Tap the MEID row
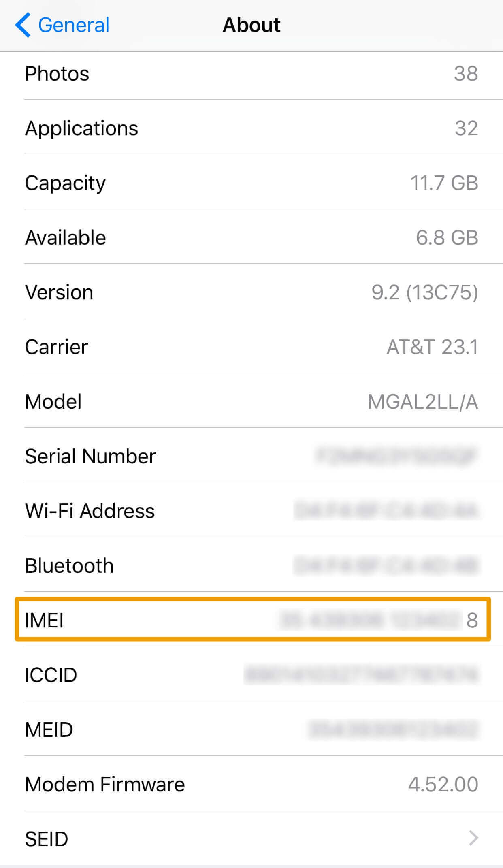503x868 pixels. tap(251, 729)
